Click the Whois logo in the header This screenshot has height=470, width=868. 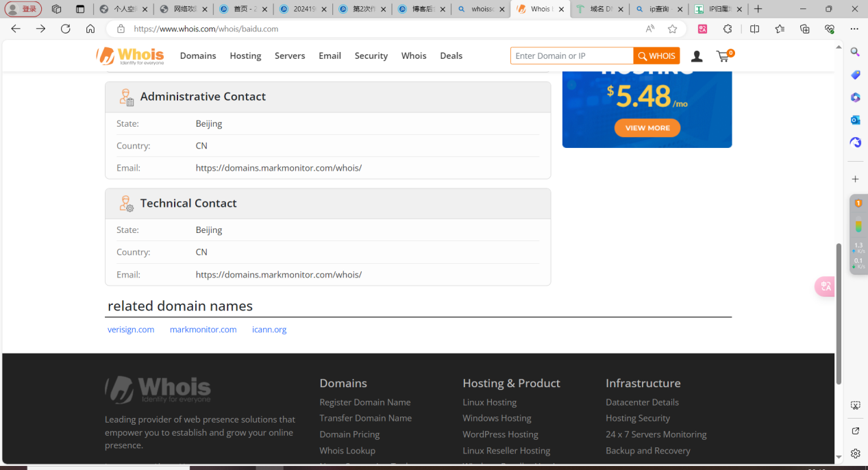coord(130,55)
